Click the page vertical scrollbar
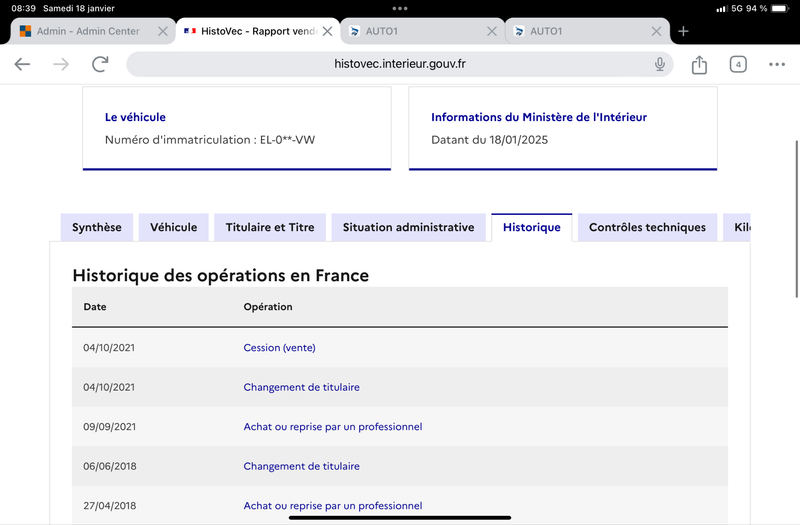 pos(796,219)
